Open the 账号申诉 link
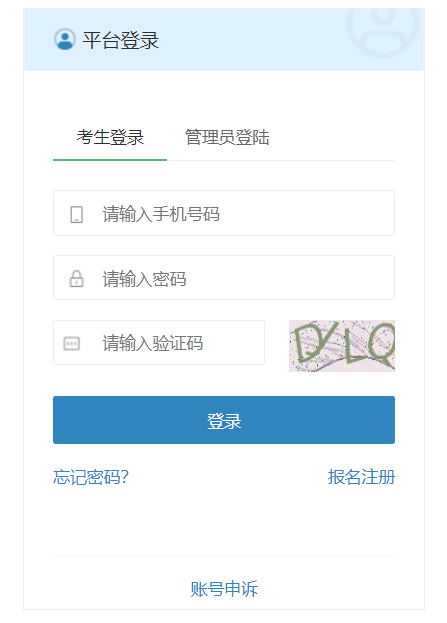 point(224,588)
